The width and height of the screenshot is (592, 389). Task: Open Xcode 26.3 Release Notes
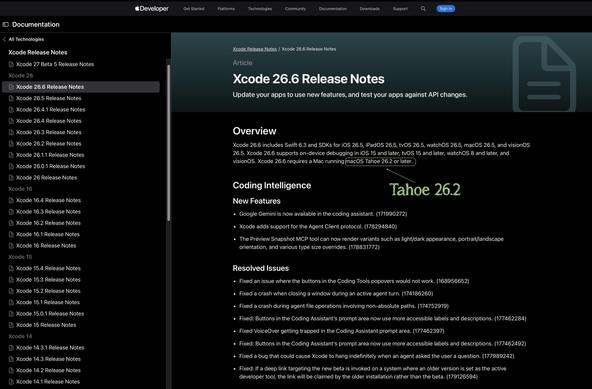[48, 132]
